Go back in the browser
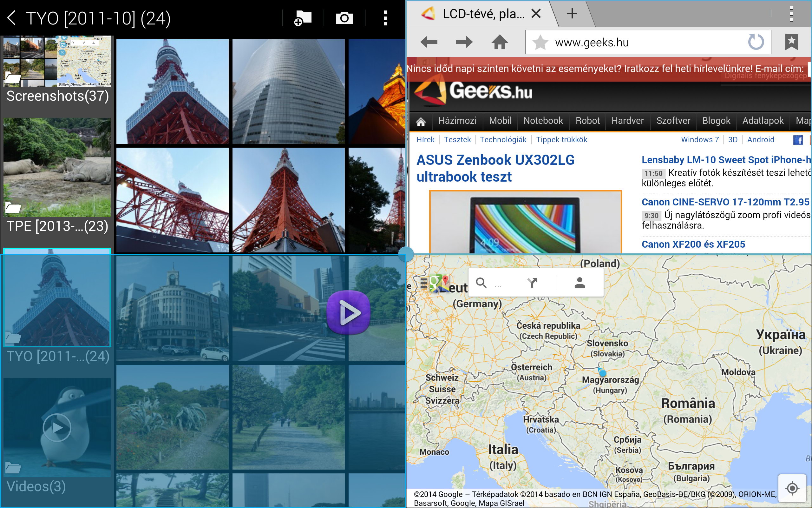 pyautogui.click(x=429, y=42)
